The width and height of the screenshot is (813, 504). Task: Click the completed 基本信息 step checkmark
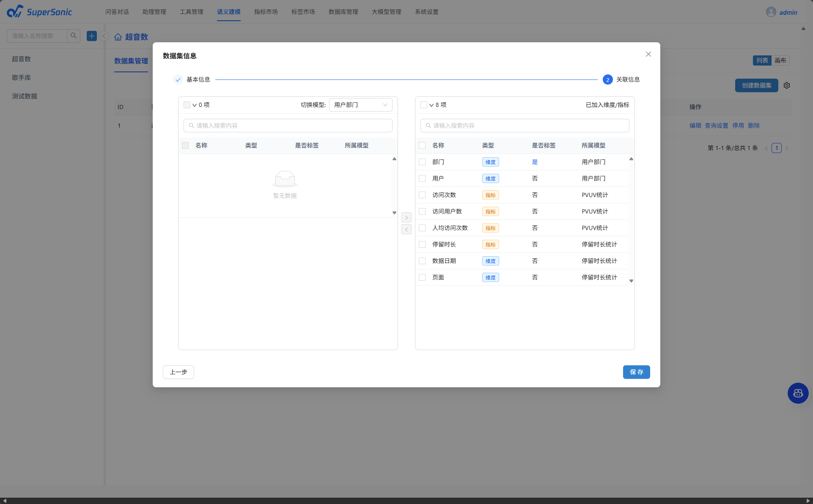[178, 79]
